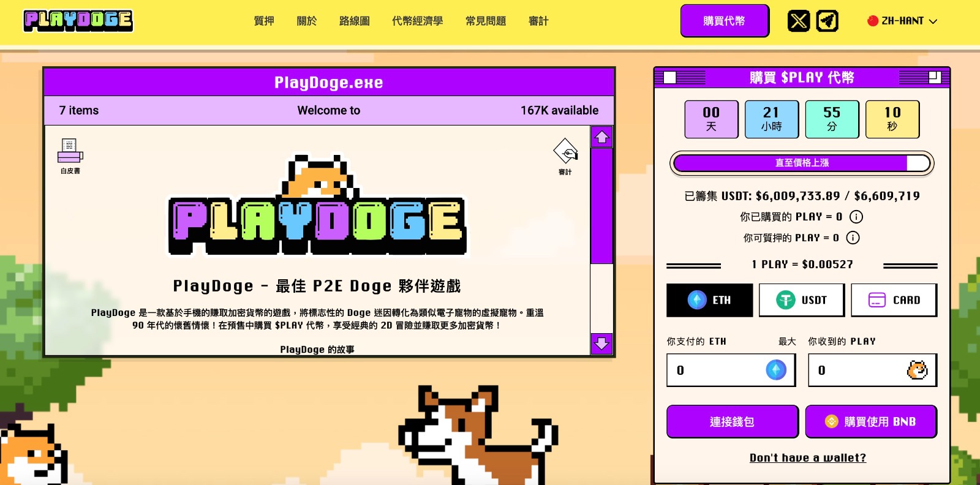Click the window icon right of 購買 $PLAY title

(x=935, y=77)
